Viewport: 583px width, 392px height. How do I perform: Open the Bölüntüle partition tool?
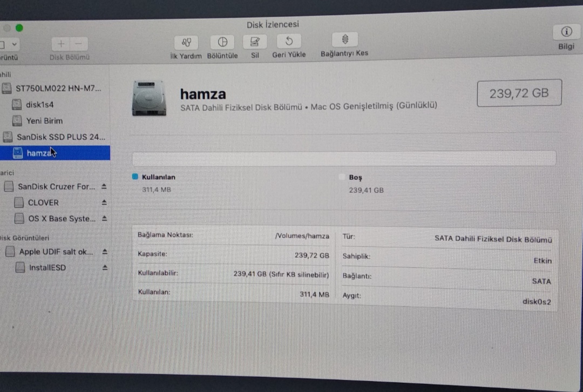[x=222, y=42]
